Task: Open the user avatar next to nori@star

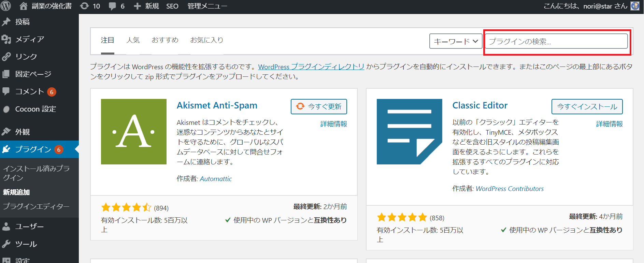Action: (635, 6)
